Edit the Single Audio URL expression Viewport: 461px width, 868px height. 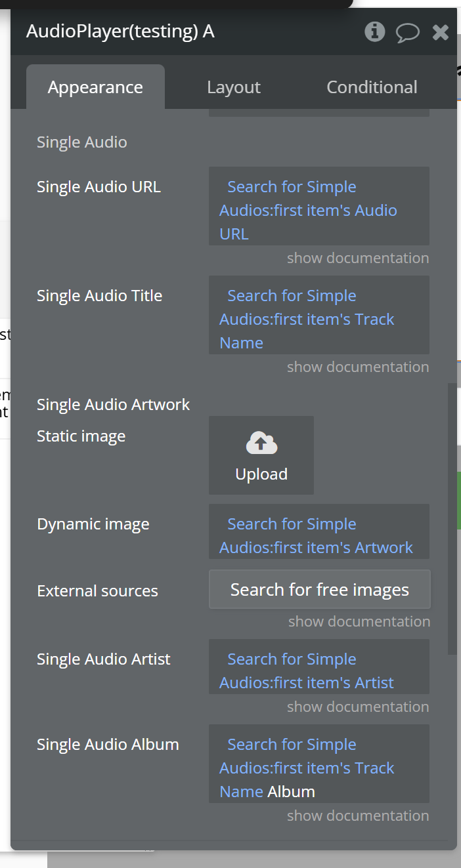pos(319,210)
